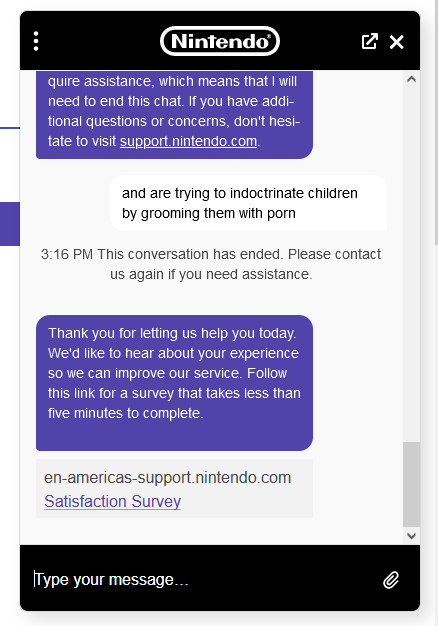This screenshot has height=626, width=438.
Task: Click the 3:16 PM timestamp
Action: pos(67,254)
